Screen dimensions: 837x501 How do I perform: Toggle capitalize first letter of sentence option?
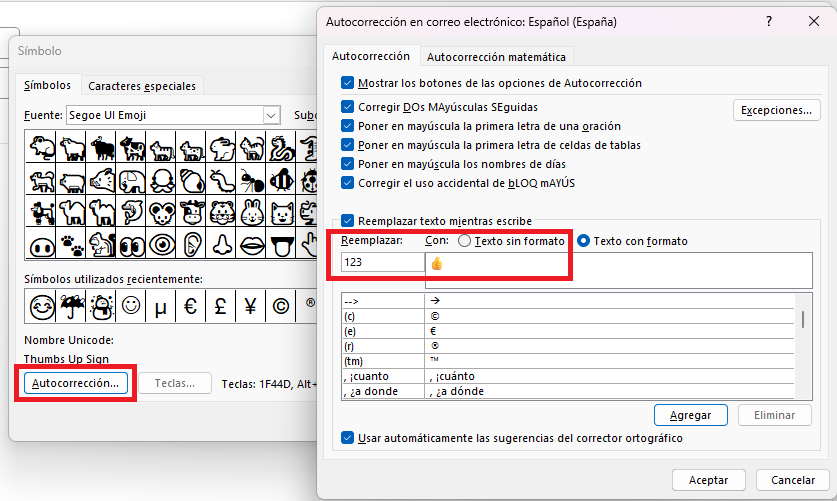[x=347, y=126]
